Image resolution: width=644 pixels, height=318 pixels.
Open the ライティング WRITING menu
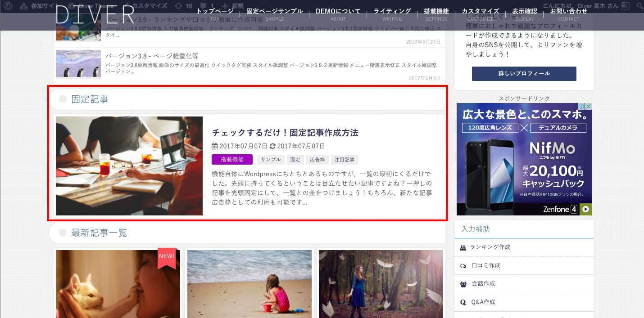click(392, 14)
